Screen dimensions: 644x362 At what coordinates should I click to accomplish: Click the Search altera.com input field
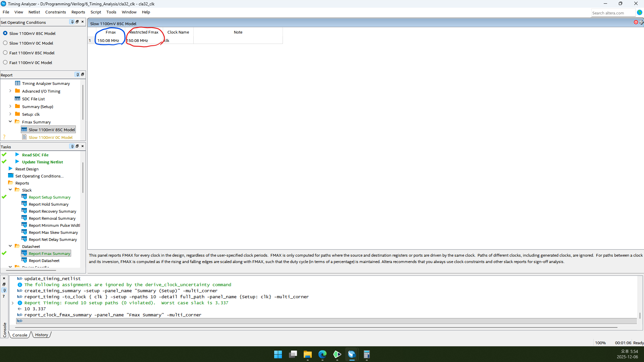tap(612, 13)
